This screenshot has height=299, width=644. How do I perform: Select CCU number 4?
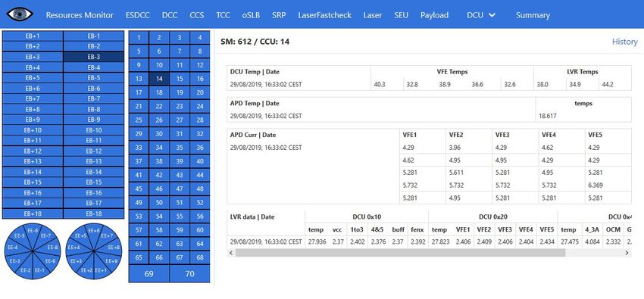pyautogui.click(x=200, y=38)
